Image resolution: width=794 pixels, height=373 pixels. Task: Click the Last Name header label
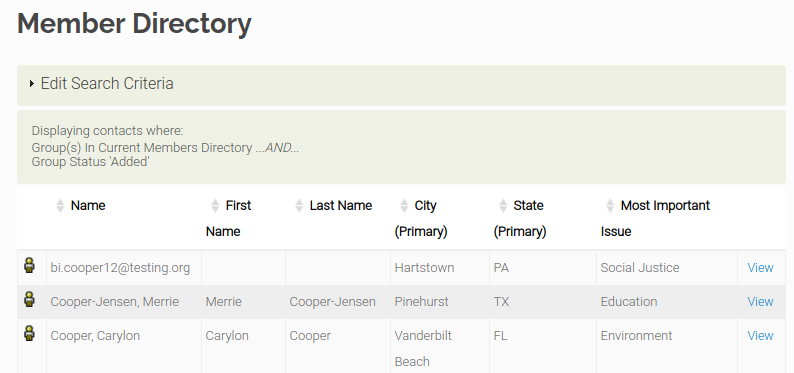(x=341, y=205)
